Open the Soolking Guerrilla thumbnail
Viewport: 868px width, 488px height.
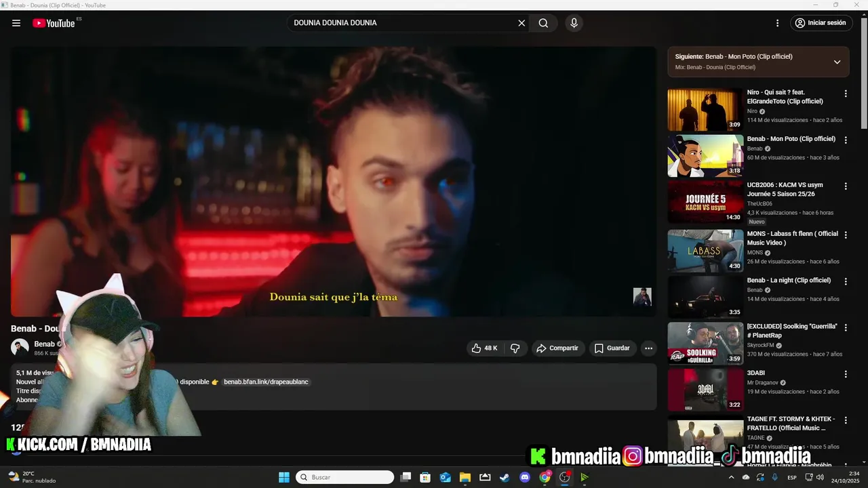click(x=705, y=343)
